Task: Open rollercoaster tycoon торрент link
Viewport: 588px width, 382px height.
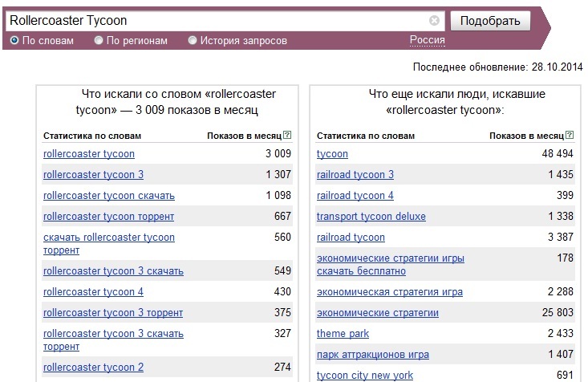Action: [109, 217]
